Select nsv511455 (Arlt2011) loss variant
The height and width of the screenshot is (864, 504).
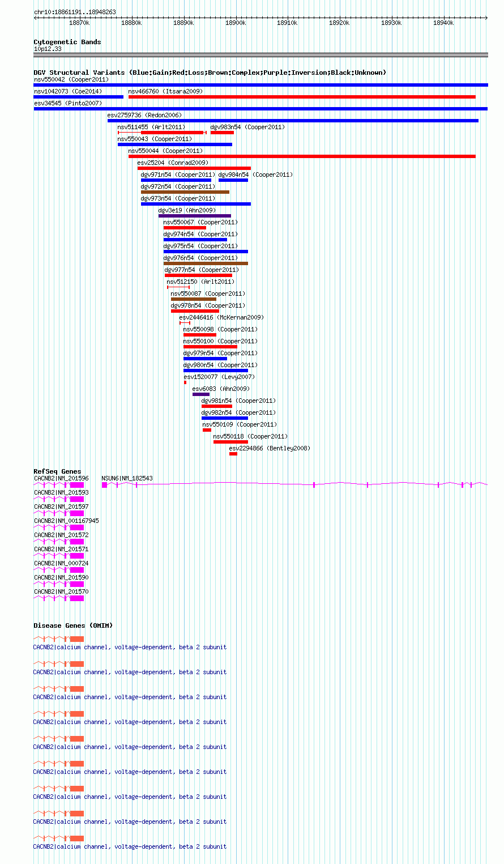pyautogui.click(x=162, y=133)
